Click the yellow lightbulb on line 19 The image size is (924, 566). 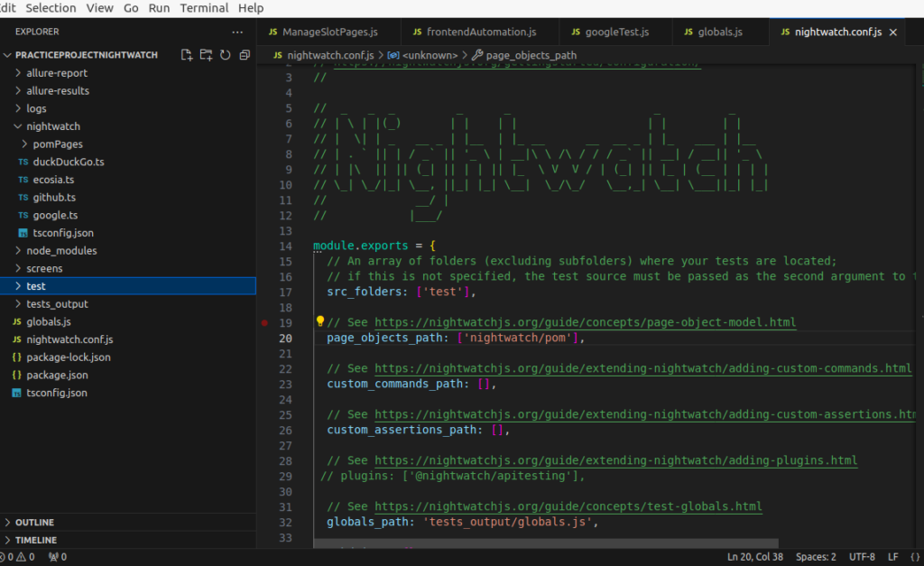pyautogui.click(x=319, y=321)
